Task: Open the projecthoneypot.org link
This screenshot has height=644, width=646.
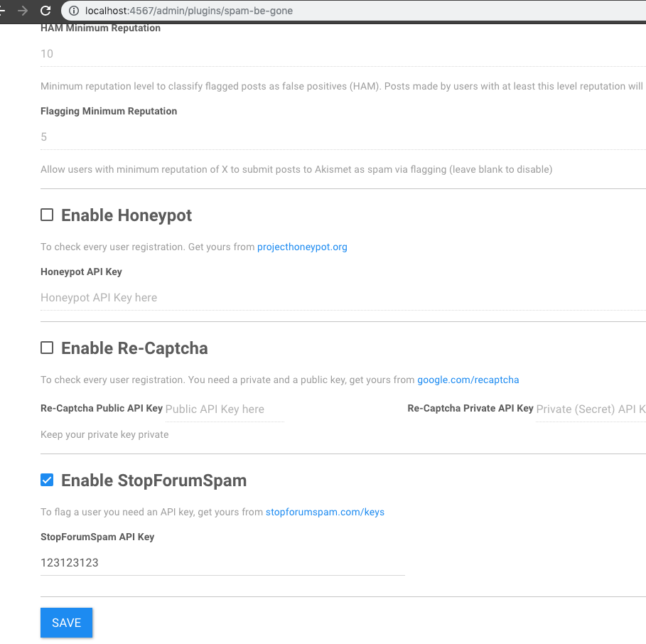Action: [x=302, y=247]
